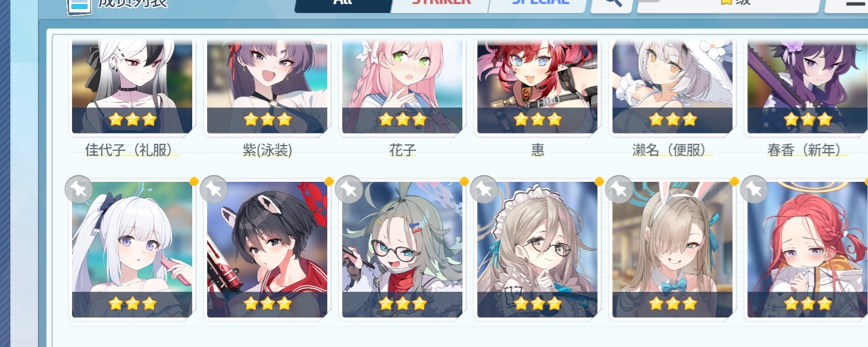Switch to the SPECIAL tab

click(x=540, y=3)
